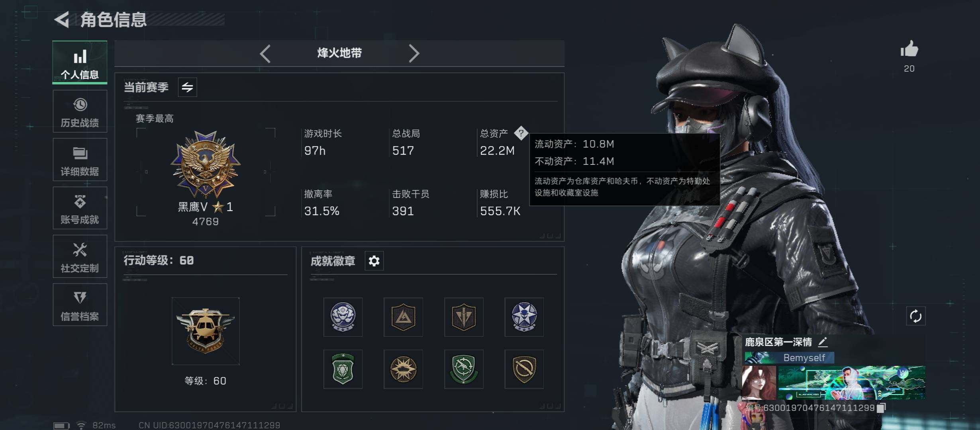This screenshot has height=430, width=980.
Task: Open the 详细数据 tab
Action: click(80, 160)
